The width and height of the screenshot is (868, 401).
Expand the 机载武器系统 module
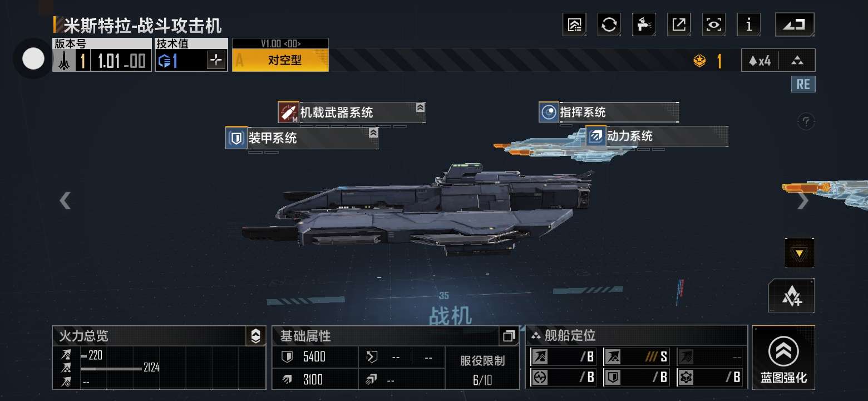click(x=420, y=107)
